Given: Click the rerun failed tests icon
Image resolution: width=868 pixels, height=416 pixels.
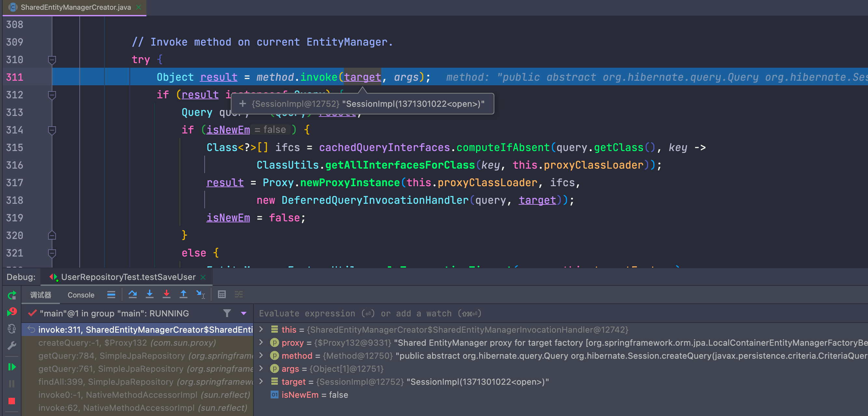Looking at the screenshot, I should (x=12, y=312).
